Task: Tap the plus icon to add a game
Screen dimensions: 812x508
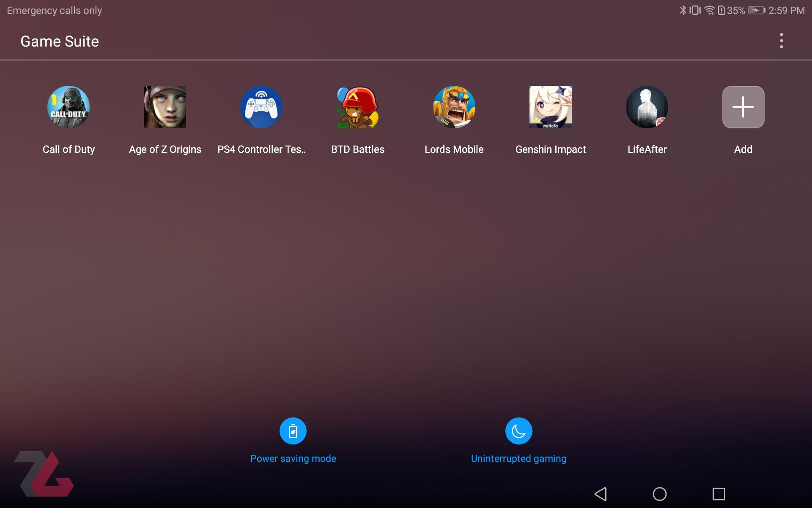Action: tap(743, 107)
